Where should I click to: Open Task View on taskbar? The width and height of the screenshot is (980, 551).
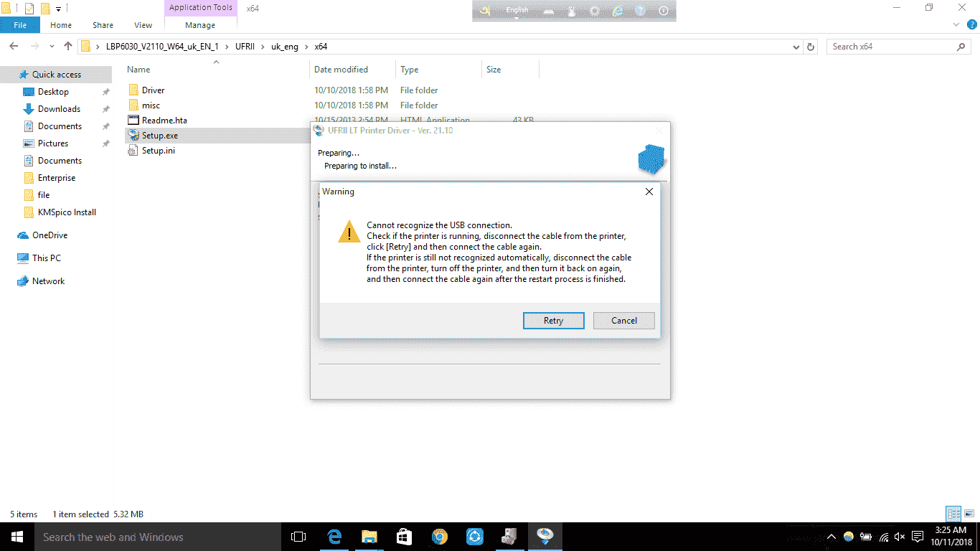tap(298, 537)
